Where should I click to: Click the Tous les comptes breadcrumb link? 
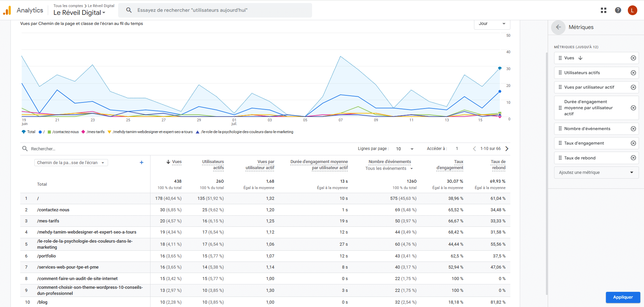point(68,6)
